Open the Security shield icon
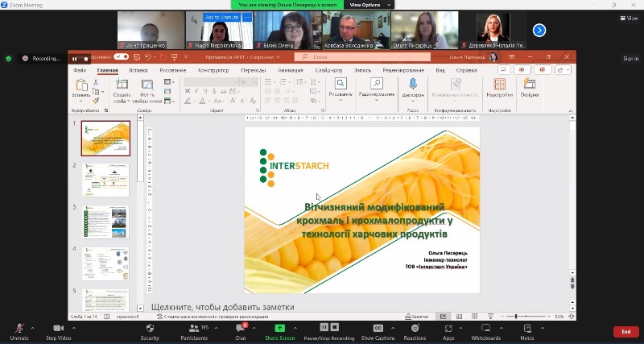The width and height of the screenshot is (644, 344). [150, 329]
